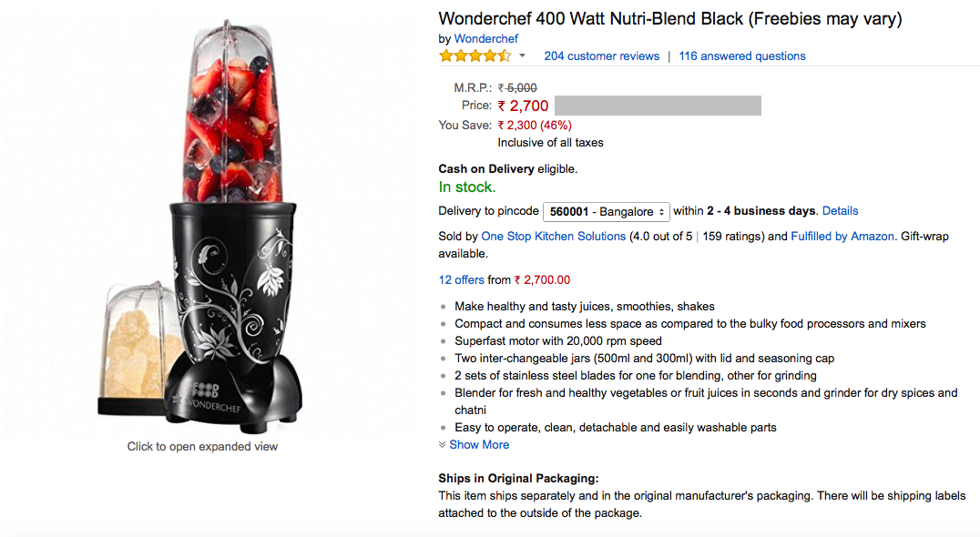This screenshot has height=537, width=980.
Task: Expand the Show More features list
Action: click(479, 445)
